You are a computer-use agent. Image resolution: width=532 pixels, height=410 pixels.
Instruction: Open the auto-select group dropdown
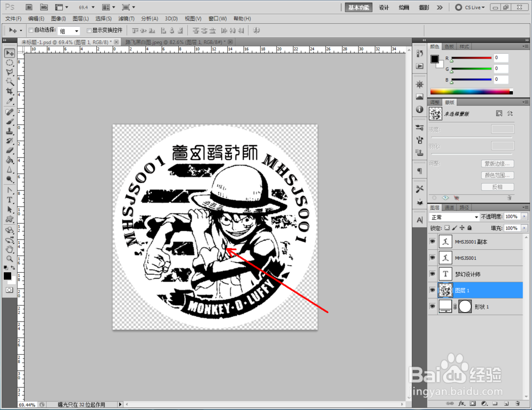pyautogui.click(x=76, y=31)
